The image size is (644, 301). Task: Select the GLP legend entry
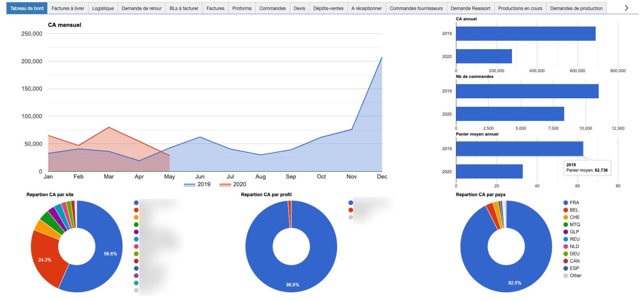pos(571,232)
